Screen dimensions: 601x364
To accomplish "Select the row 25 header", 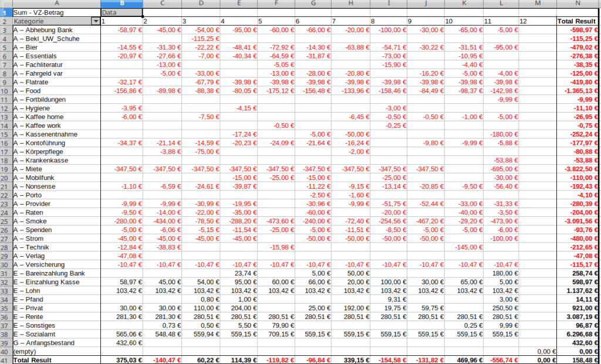I will coord(5,222).
